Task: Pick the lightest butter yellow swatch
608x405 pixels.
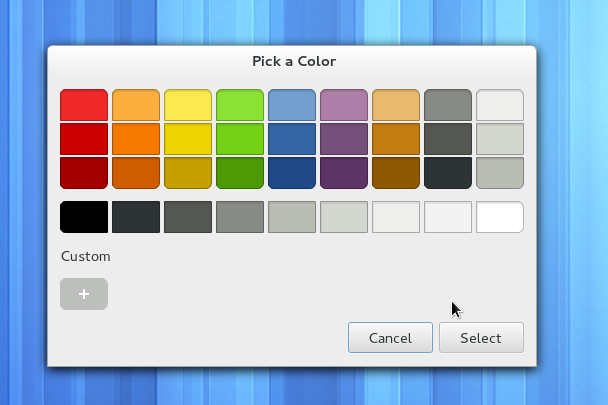Action: pyautogui.click(x=188, y=105)
